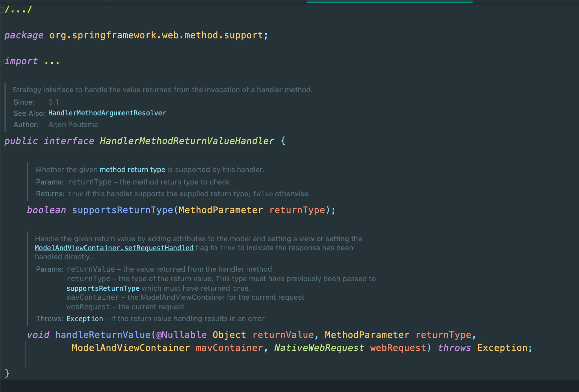The image size is (579, 392).
Task: Expand the folded /.../ header comment
Action: [x=18, y=10]
